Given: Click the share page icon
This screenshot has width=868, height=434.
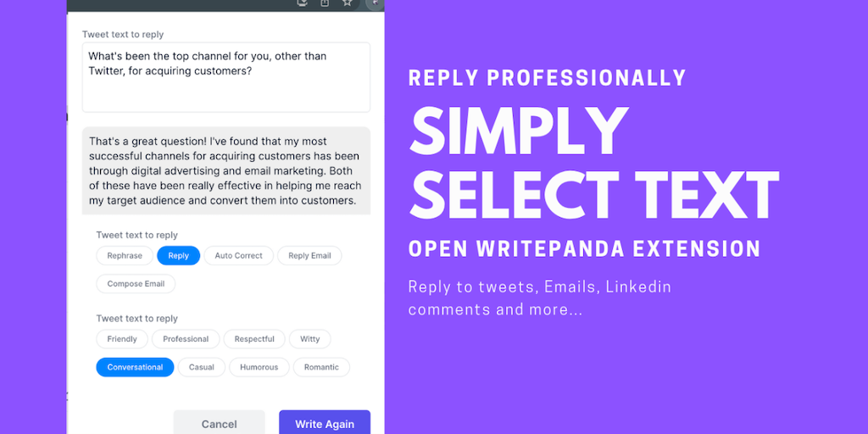Looking at the screenshot, I should (325, 3).
